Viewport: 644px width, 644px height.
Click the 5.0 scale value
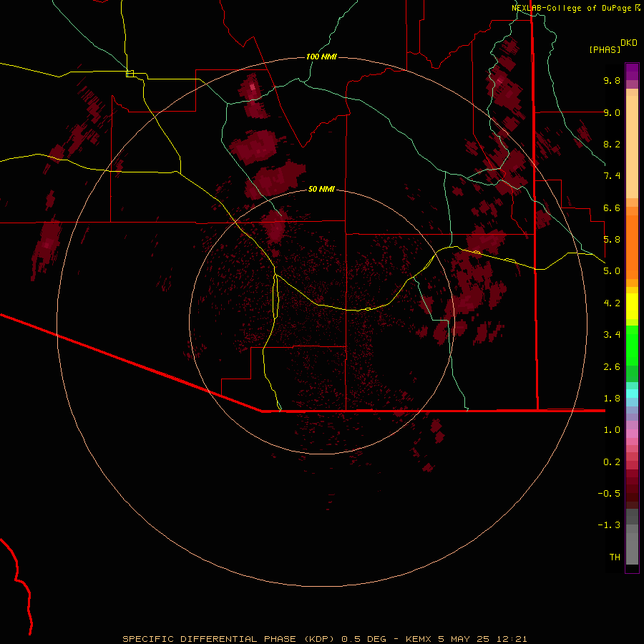click(612, 271)
